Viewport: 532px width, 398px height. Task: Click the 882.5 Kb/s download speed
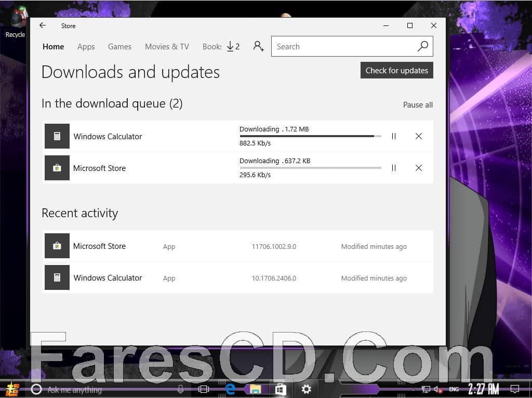point(255,143)
